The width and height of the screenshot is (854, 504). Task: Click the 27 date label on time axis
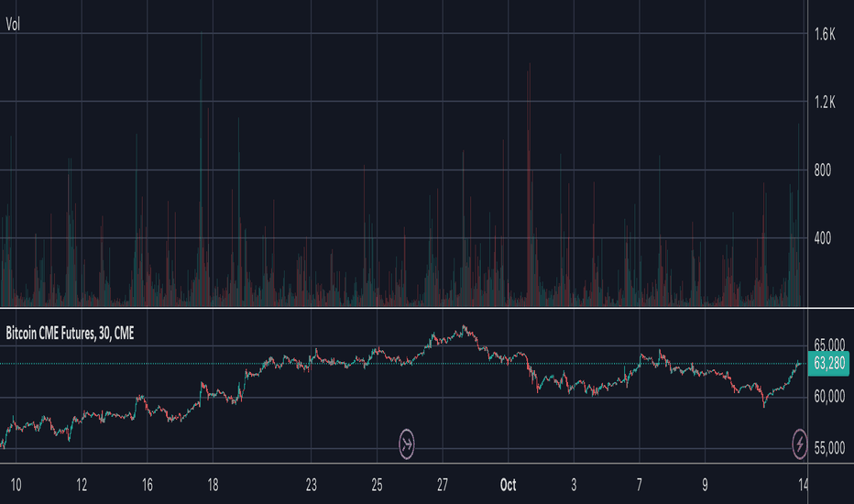click(x=443, y=485)
